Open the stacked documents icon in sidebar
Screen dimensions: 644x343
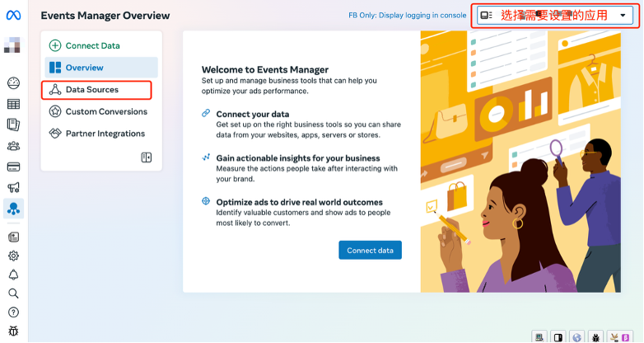coord(13,125)
